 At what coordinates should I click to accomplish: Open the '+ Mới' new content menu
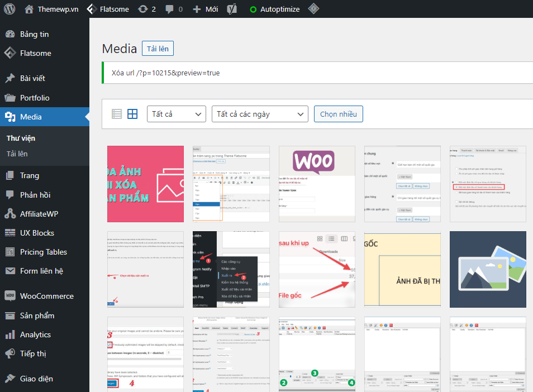205,9
